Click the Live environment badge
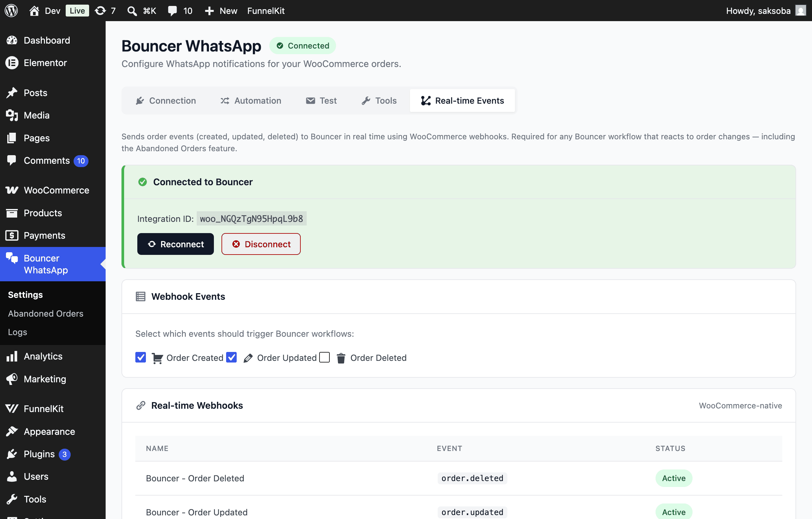Viewport: 812px width, 519px height. (x=77, y=11)
